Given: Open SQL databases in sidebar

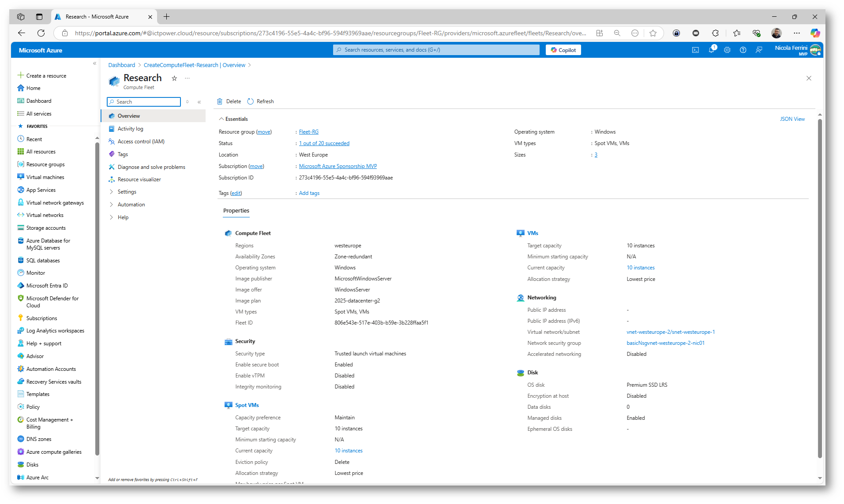Looking at the screenshot, I should 38,261.
